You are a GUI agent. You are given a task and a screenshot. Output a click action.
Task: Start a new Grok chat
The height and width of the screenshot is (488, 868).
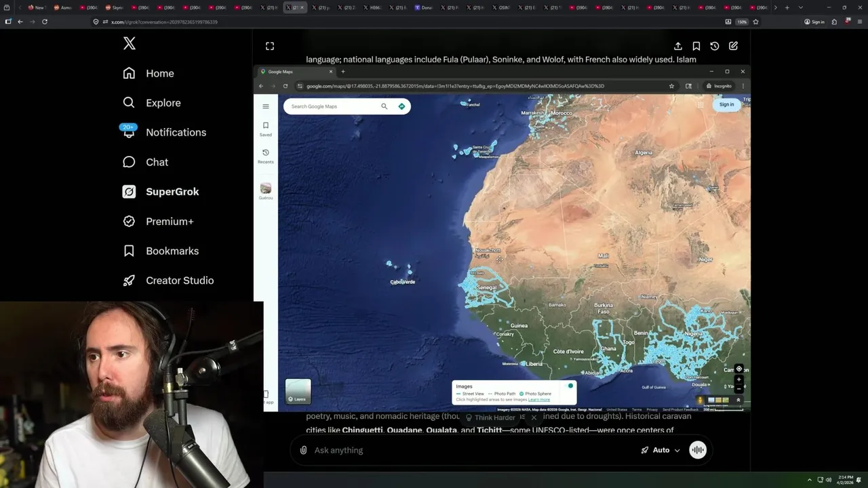[x=733, y=46]
